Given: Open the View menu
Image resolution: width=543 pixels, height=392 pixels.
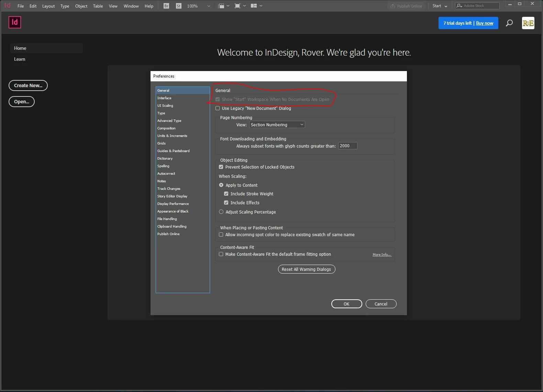Looking at the screenshot, I should coord(113,6).
